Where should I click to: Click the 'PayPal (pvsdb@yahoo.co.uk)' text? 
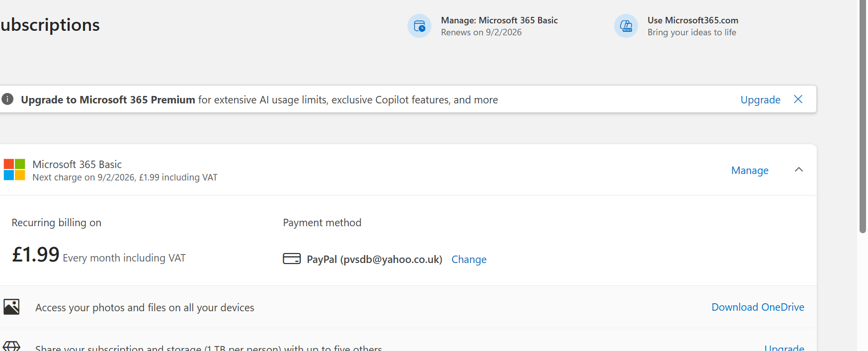375,260
